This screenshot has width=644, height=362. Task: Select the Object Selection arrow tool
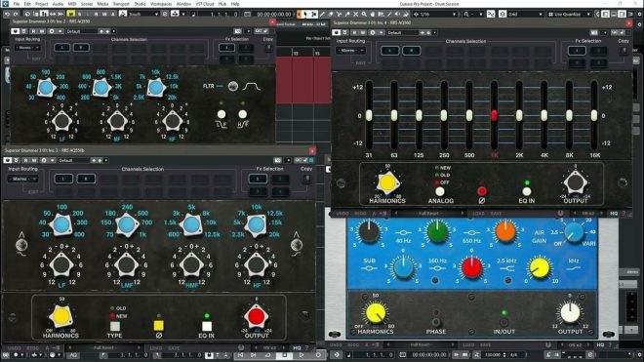(x=305, y=14)
